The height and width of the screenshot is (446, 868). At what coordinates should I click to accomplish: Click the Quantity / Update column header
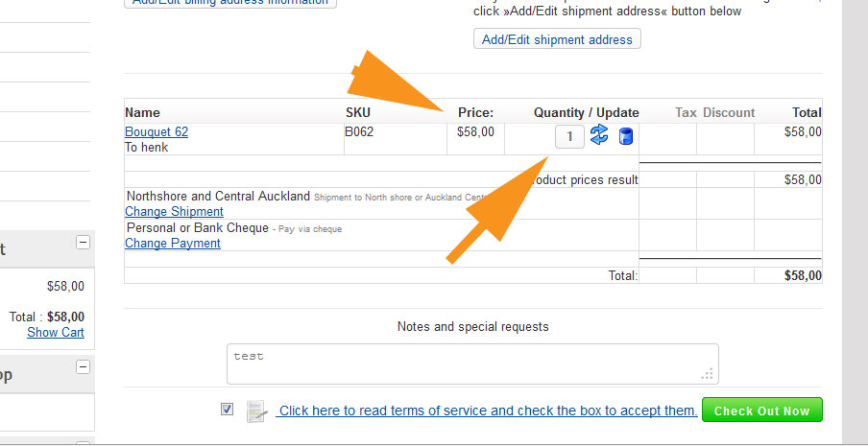click(x=587, y=113)
